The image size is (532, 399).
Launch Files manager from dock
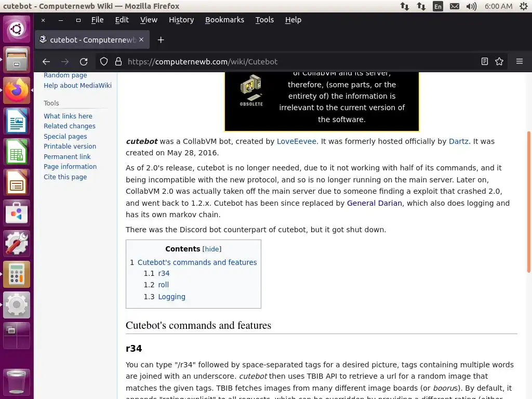(x=17, y=60)
